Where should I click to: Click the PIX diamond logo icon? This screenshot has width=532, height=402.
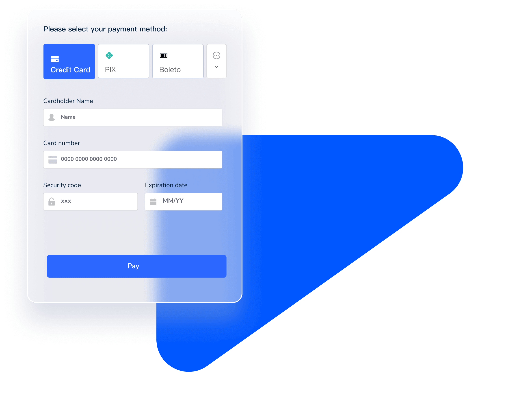click(109, 55)
